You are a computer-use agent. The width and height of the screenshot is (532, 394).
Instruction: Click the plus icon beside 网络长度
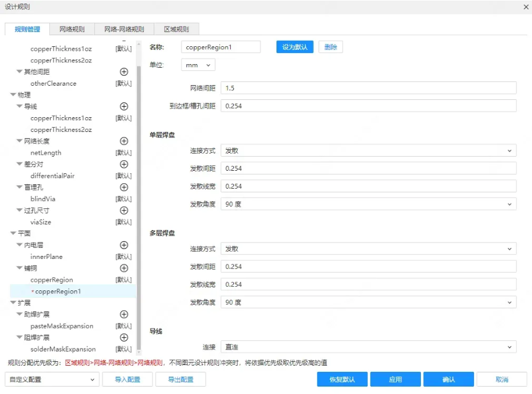[123, 141]
